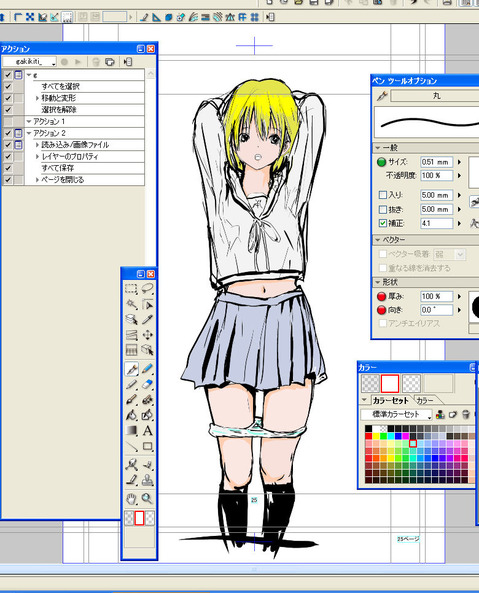479x593 pixels.
Task: Select the magic wand tool
Action: point(131,304)
